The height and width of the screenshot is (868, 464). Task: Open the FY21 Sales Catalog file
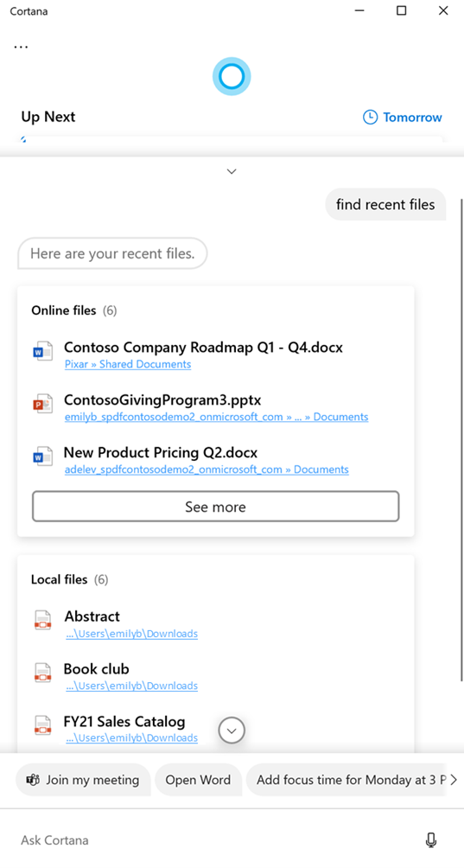pos(124,722)
